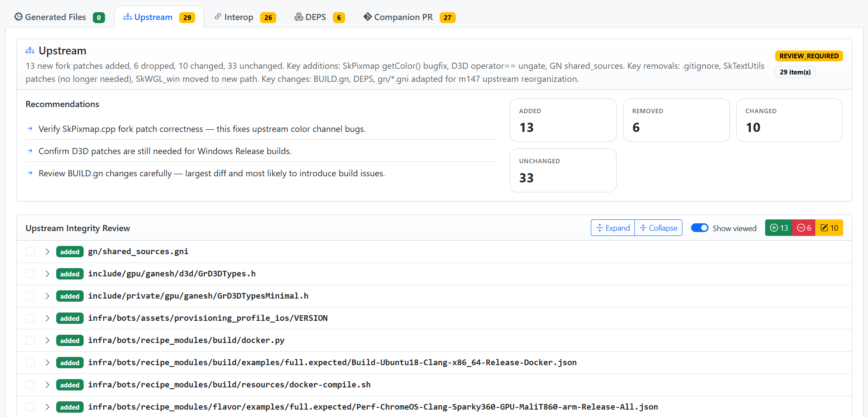
Task: Expand the recipe_modules/build/docker.py row
Action: click(x=47, y=340)
